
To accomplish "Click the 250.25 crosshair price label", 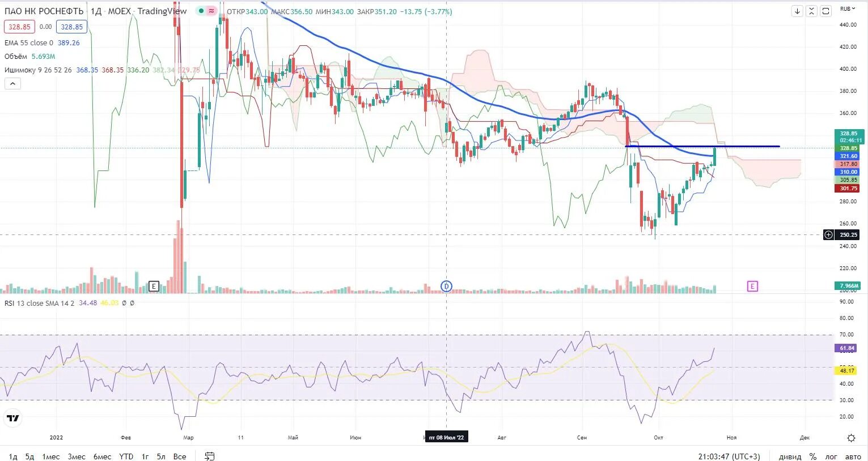I will [x=848, y=234].
